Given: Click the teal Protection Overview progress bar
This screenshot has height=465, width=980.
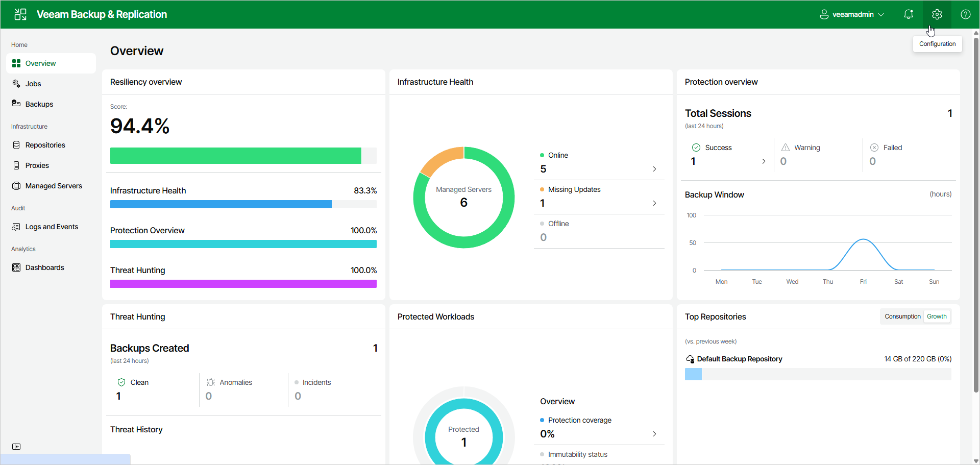Looking at the screenshot, I should point(243,244).
